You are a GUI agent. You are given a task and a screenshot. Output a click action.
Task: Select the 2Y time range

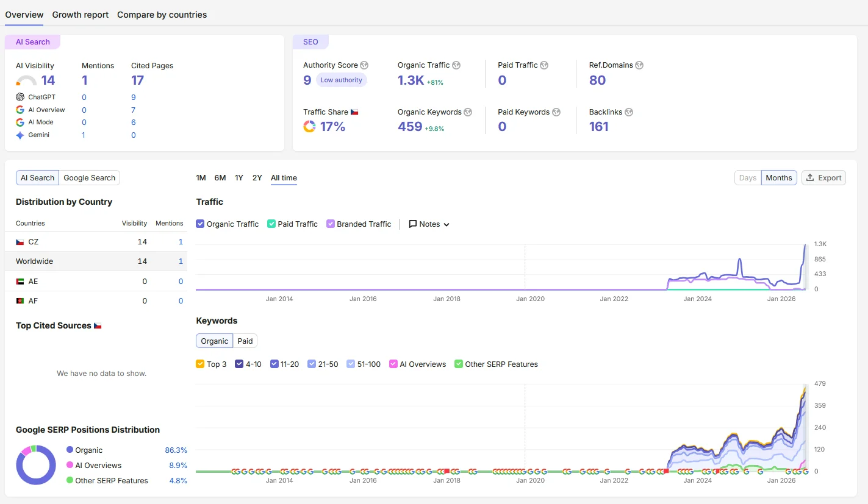[257, 178]
